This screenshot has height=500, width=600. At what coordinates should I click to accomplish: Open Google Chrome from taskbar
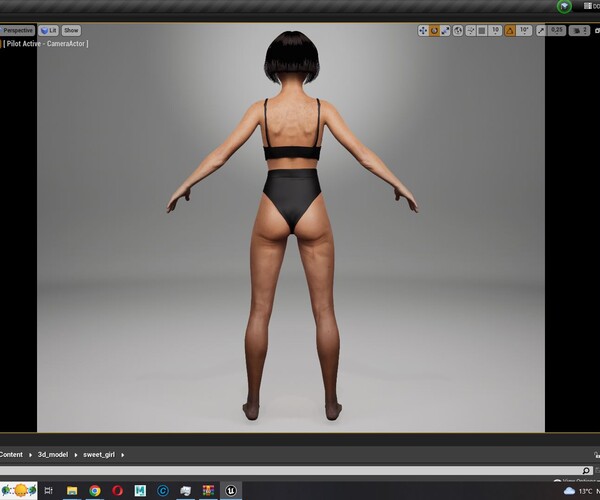(95, 490)
